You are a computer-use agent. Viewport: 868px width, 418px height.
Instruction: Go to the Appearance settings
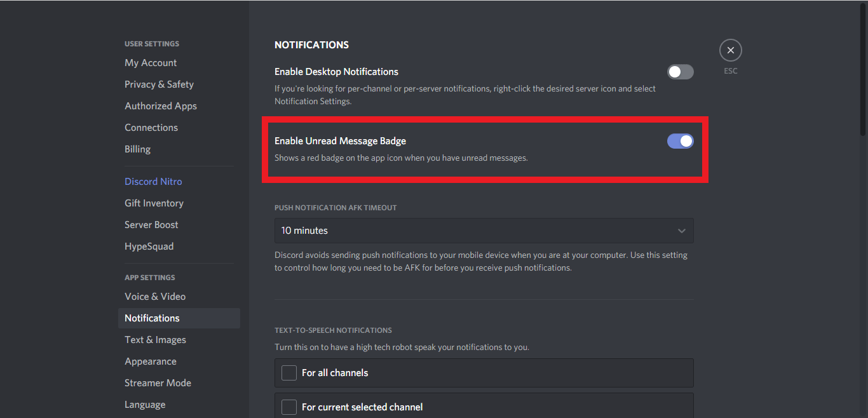[151, 361]
